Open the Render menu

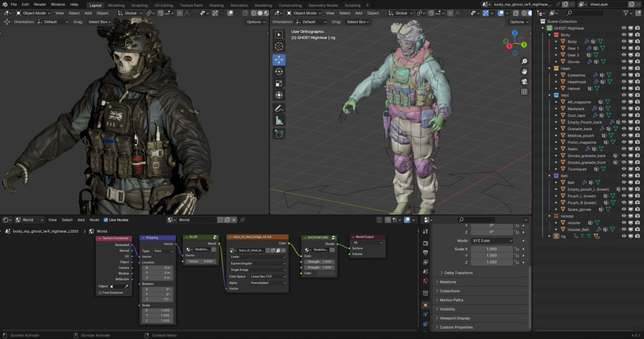click(39, 4)
